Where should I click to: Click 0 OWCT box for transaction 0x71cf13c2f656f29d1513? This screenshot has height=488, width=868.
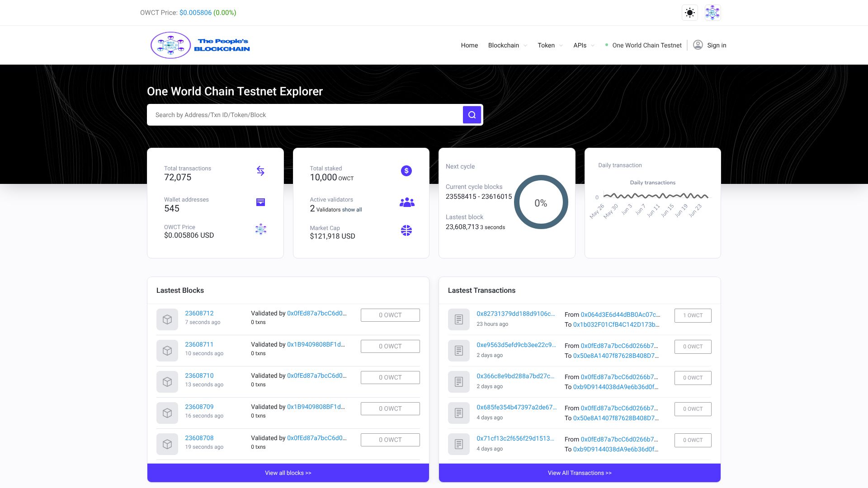coord(693,440)
